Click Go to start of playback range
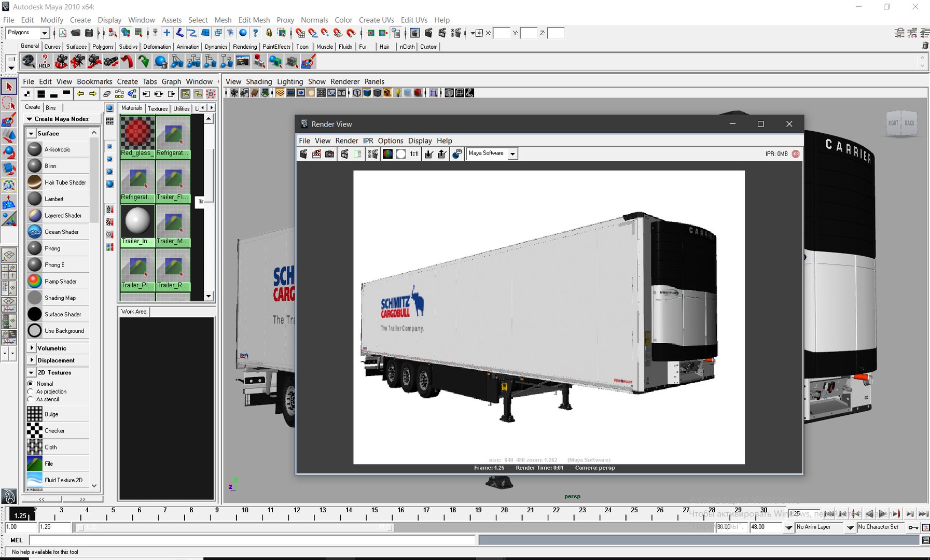 coord(828,514)
